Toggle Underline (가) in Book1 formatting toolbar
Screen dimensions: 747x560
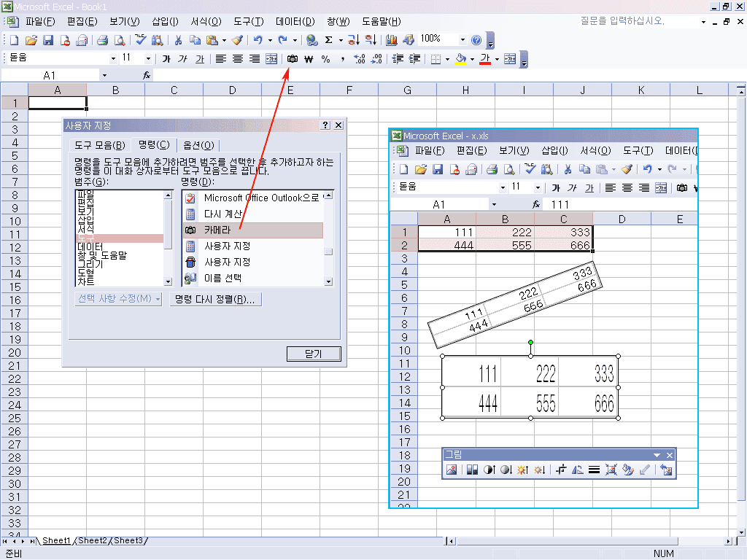200,59
